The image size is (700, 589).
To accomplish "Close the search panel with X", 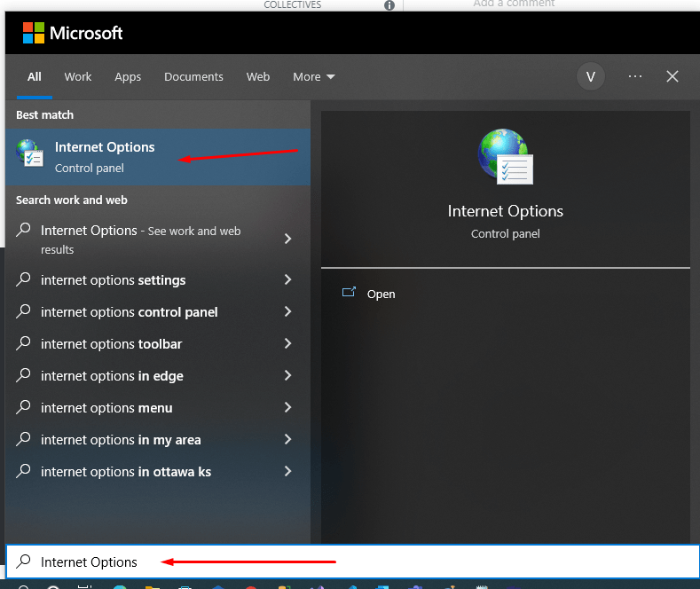I will pos(672,77).
